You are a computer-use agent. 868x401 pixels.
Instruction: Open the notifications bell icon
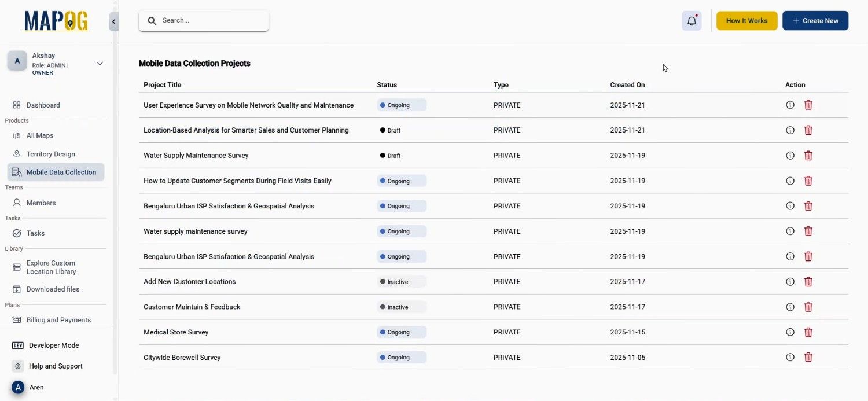pos(692,21)
